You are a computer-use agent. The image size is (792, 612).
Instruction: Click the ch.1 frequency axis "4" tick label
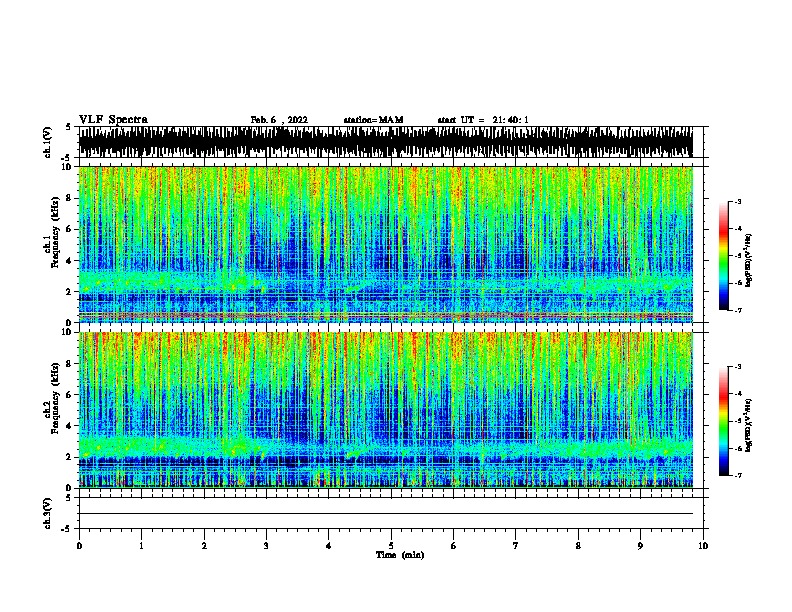[70, 261]
